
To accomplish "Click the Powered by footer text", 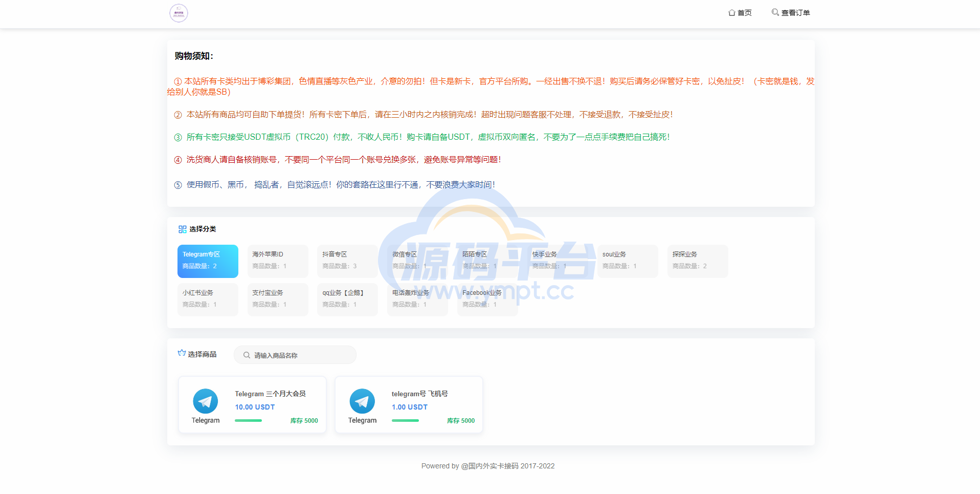I will tap(488, 466).
